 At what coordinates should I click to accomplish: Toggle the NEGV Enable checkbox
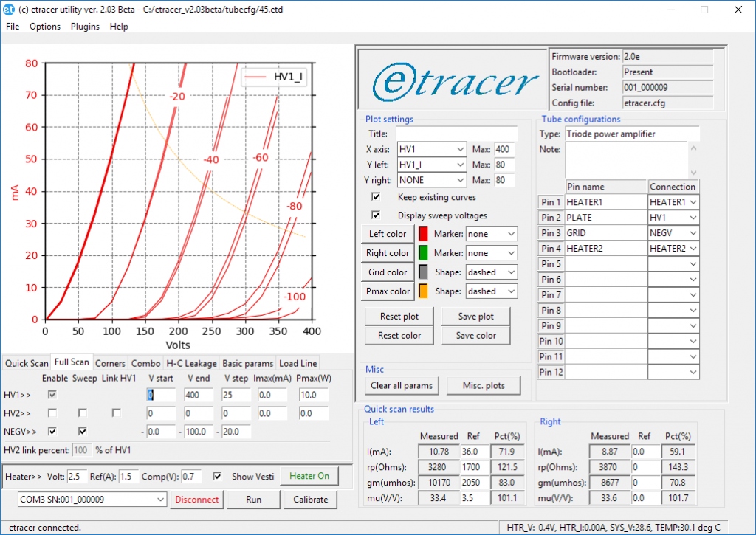point(52,432)
